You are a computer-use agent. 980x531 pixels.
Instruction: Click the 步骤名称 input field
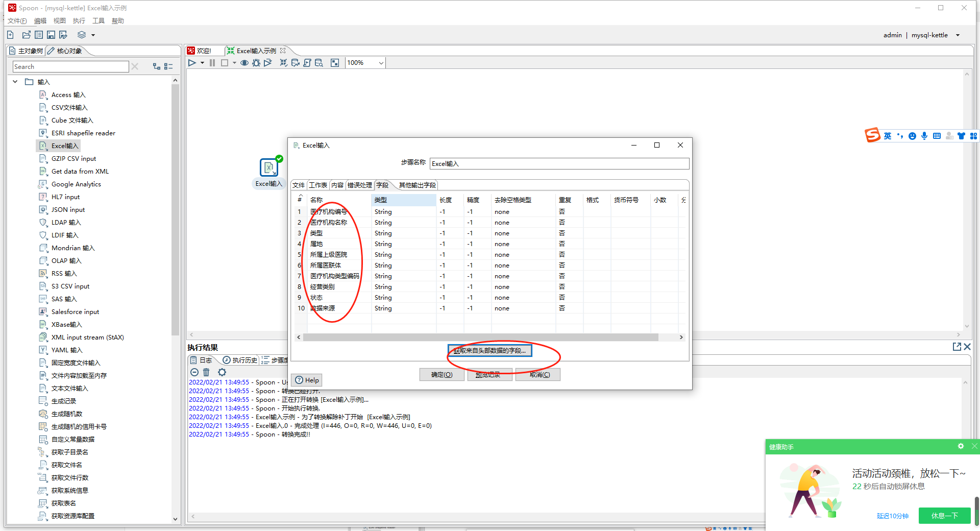(559, 163)
